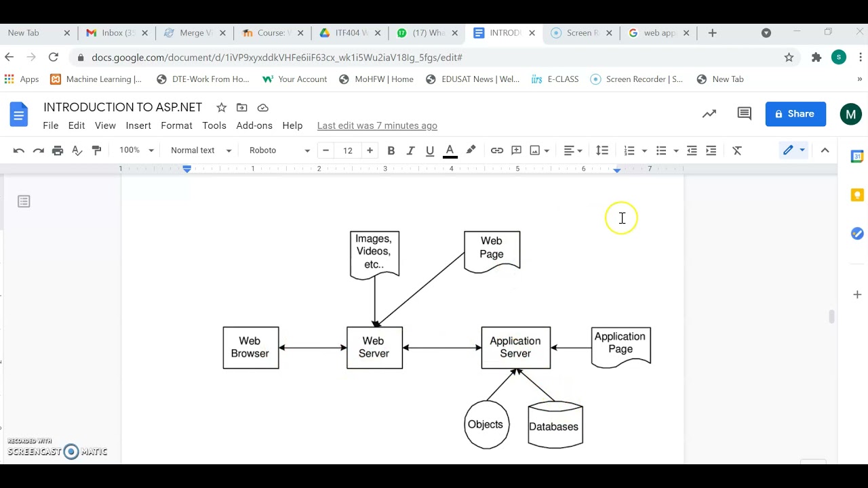Viewport: 868px width, 488px height.
Task: Reload the page in Chrome
Action: click(x=54, y=58)
